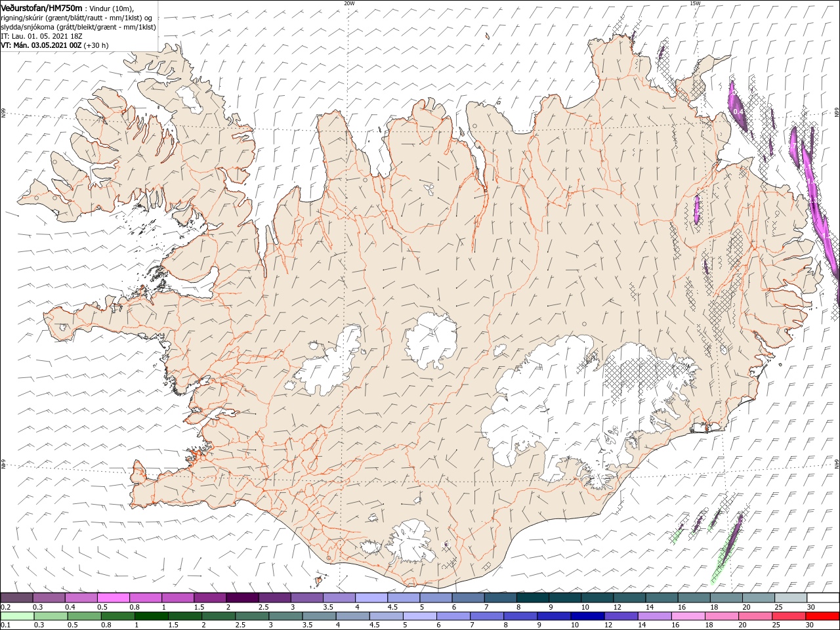Screen dimensions: 840x630
Task: Select lower legend palest green swatch between 0.1 and 0.3
Action: click(x=16, y=616)
